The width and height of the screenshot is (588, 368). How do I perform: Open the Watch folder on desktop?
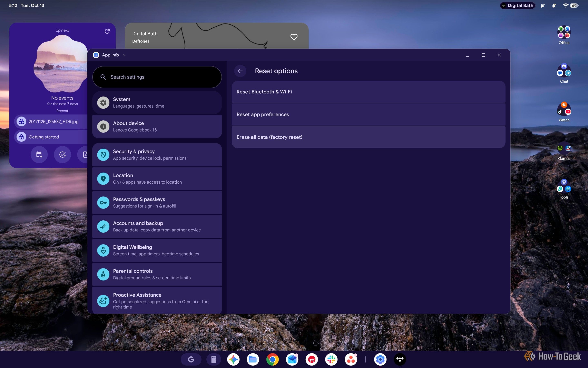coord(564,112)
